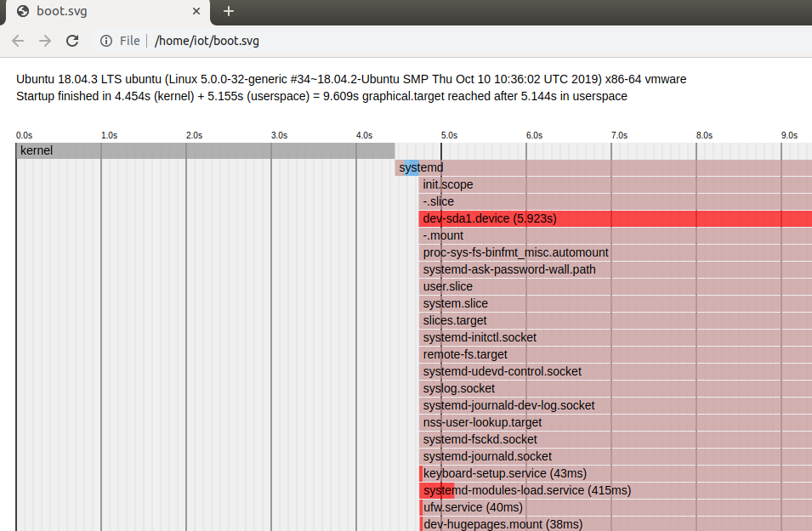Click the systemd bar label

tap(421, 167)
